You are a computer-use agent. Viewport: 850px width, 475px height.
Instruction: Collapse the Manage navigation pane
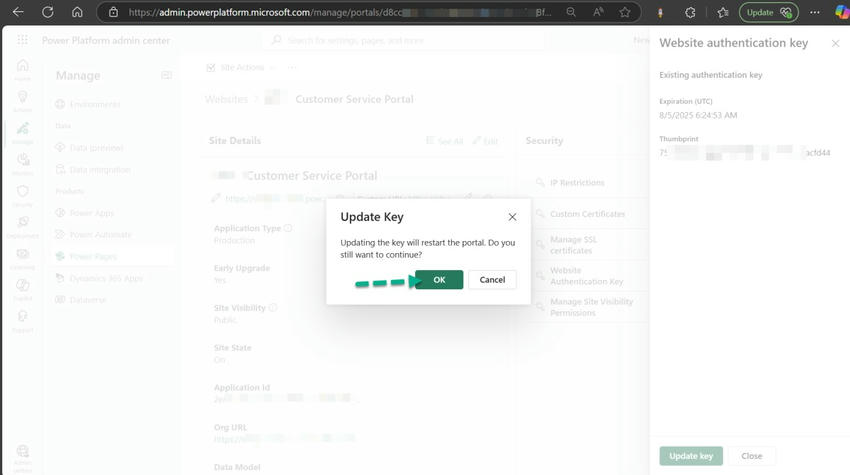click(x=166, y=75)
